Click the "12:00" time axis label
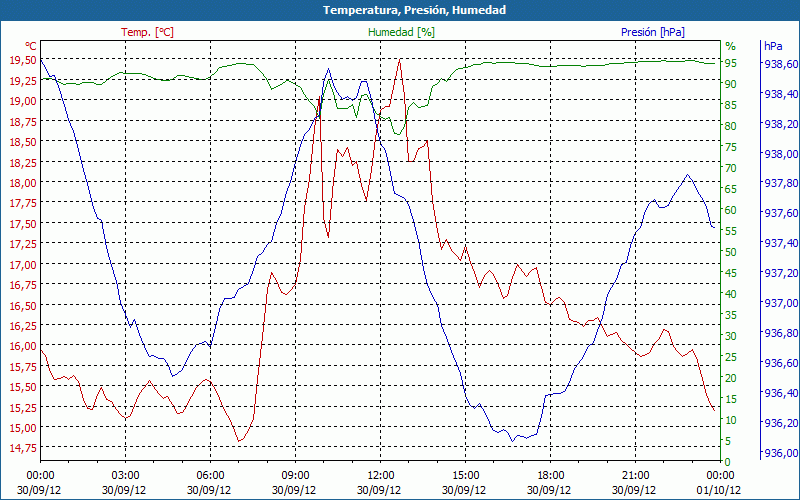The width and height of the screenshot is (800, 500). [x=381, y=475]
